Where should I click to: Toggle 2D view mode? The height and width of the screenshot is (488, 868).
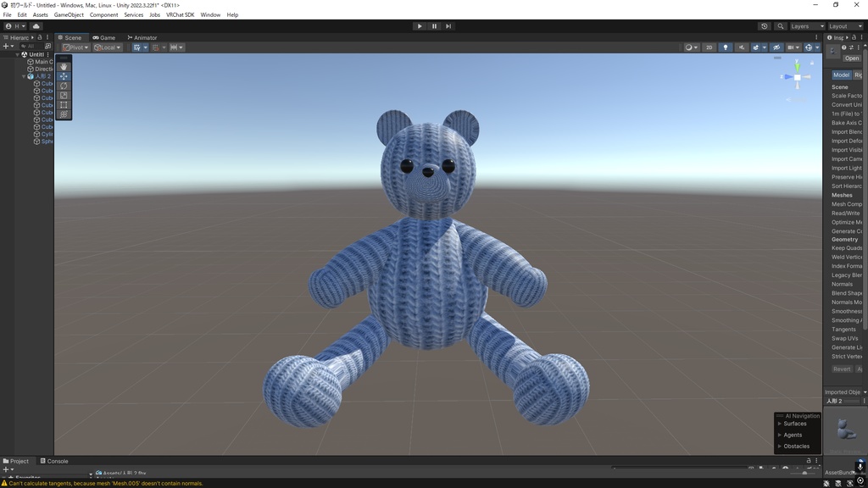coord(709,47)
